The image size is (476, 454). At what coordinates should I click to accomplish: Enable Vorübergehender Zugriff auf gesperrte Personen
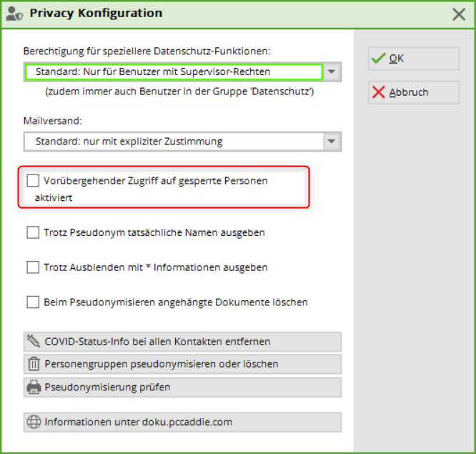pos(33,181)
